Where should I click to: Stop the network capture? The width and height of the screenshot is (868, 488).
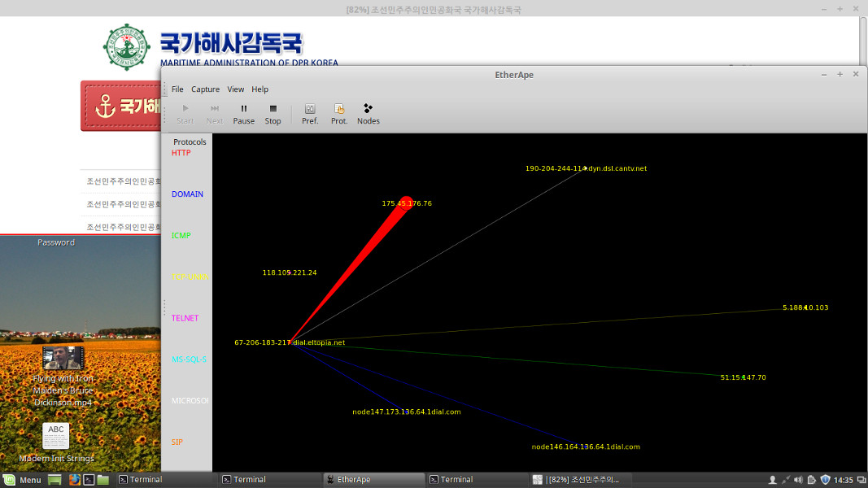point(273,114)
